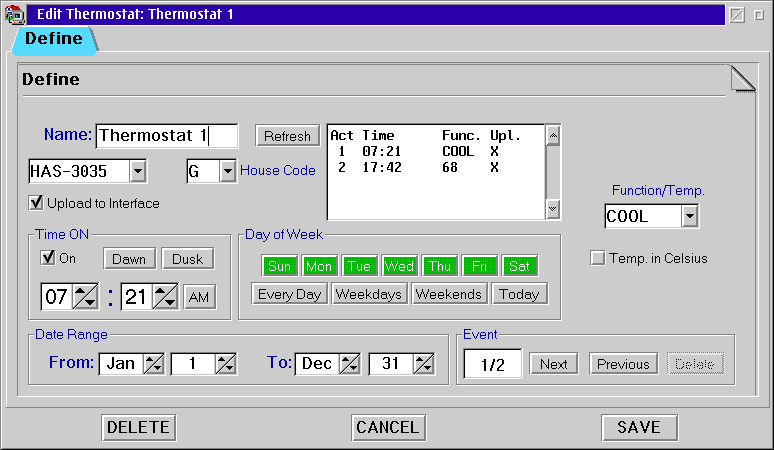Screen dimensions: 774x450
Task: Open the HAS-3035 model dropdown
Action: pos(138,172)
